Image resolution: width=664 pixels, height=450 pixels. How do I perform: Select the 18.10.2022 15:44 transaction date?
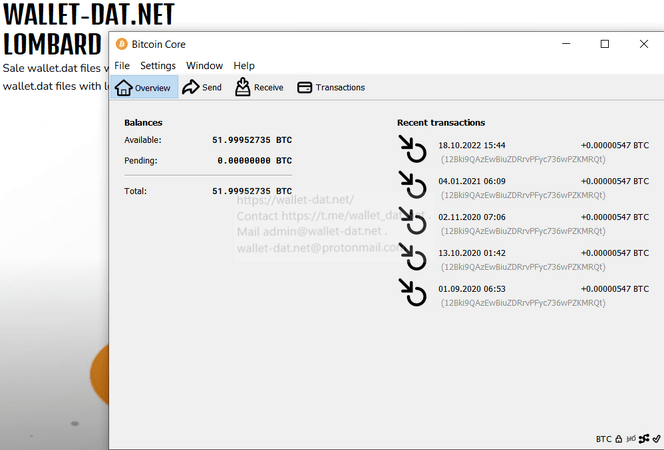click(472, 145)
